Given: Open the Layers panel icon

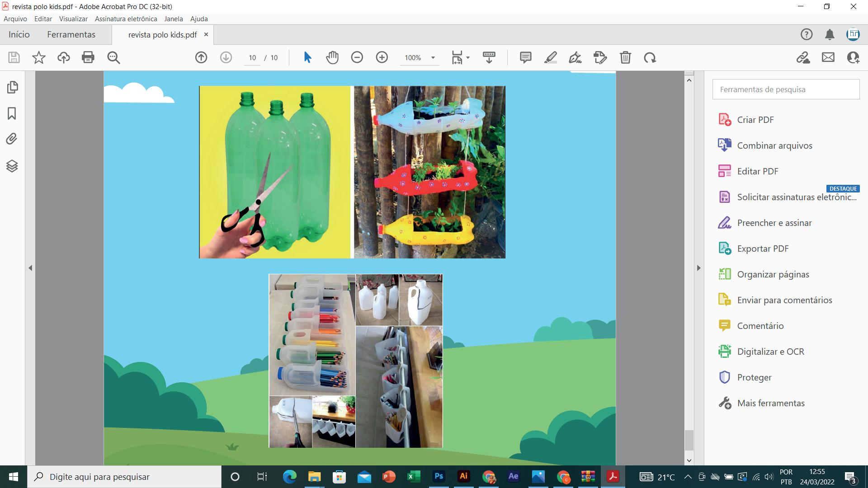Looking at the screenshot, I should (x=12, y=166).
